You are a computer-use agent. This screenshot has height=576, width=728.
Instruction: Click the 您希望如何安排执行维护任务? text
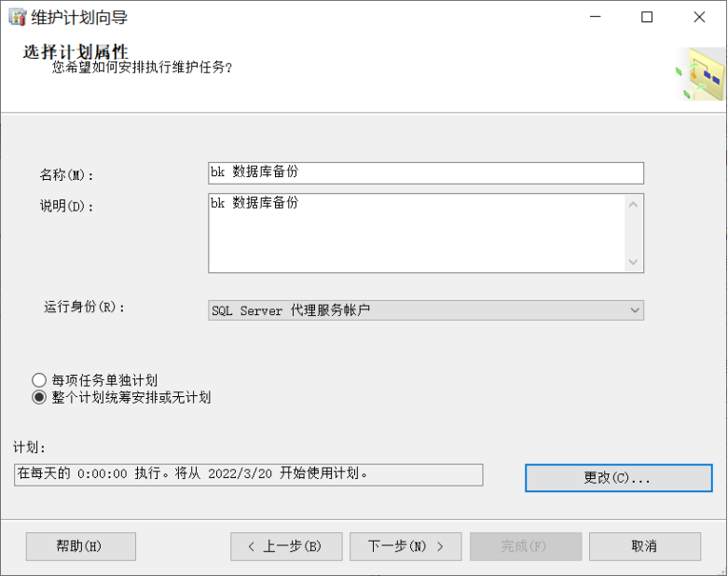tap(142, 67)
